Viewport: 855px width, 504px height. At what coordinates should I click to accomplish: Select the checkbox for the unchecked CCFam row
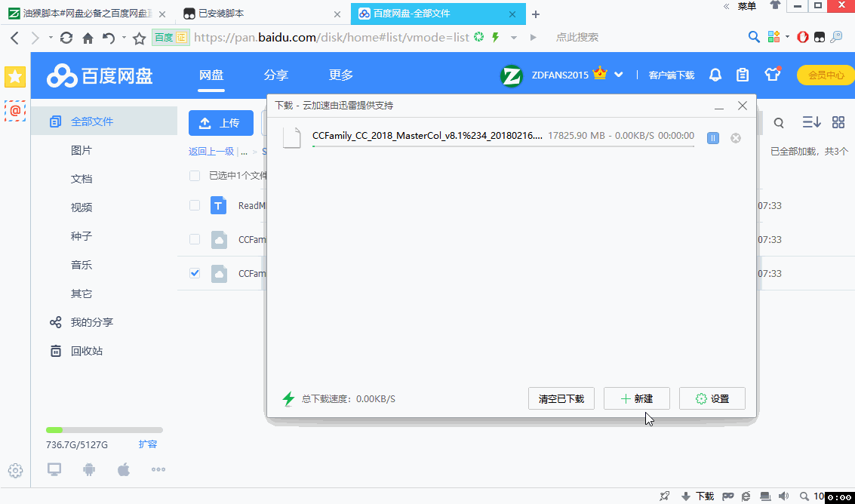pos(194,239)
